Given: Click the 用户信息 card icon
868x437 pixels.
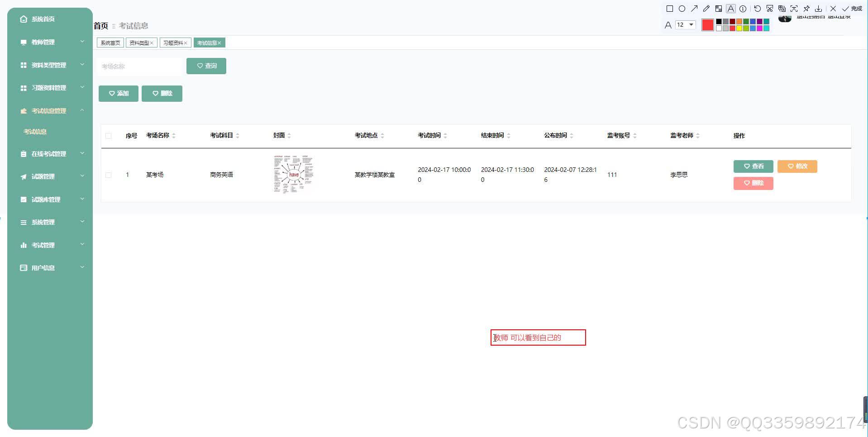Looking at the screenshot, I should [24, 268].
